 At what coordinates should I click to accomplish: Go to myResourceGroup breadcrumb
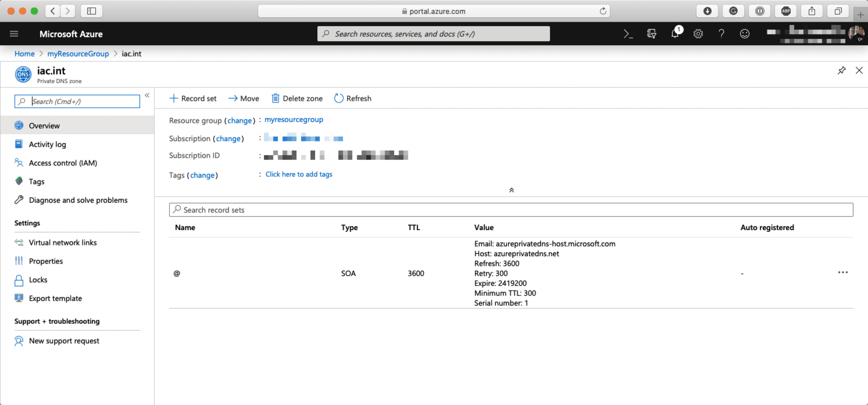(78, 54)
